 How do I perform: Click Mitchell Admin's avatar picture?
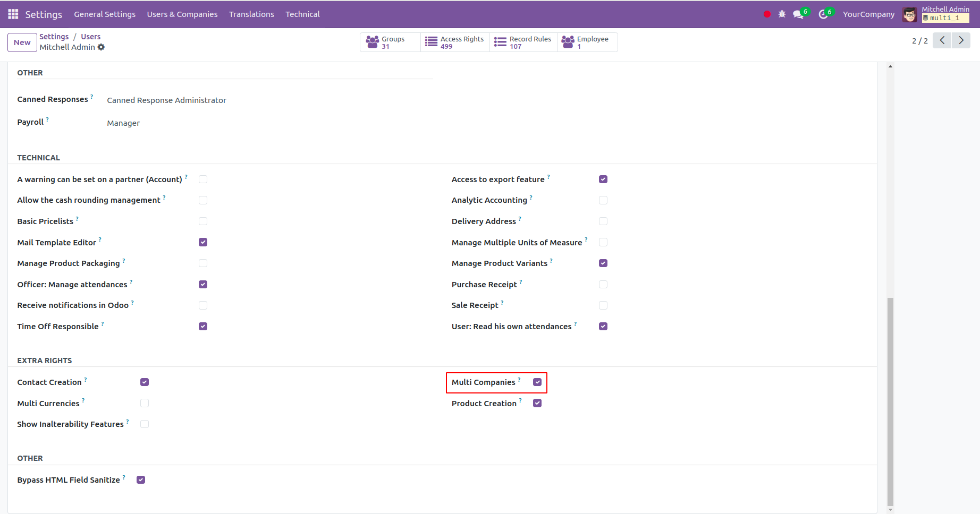pos(910,15)
